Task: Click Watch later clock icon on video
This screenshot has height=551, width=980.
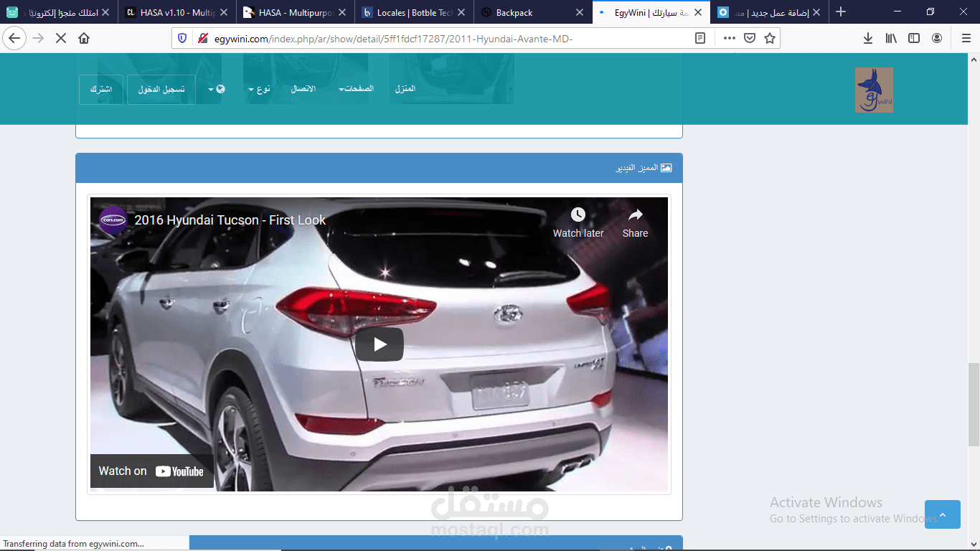Action: pyautogui.click(x=578, y=222)
